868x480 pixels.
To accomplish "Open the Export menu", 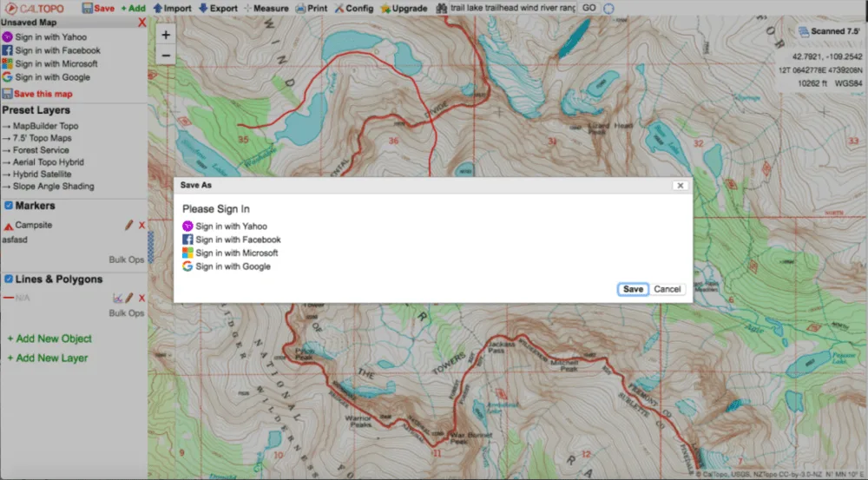I will click(217, 8).
